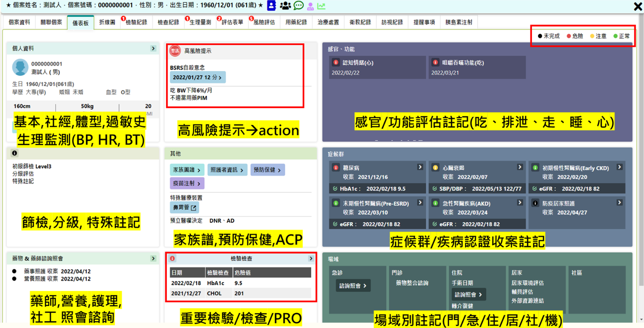Open the blue contact profile icon in header

[x=271, y=6]
